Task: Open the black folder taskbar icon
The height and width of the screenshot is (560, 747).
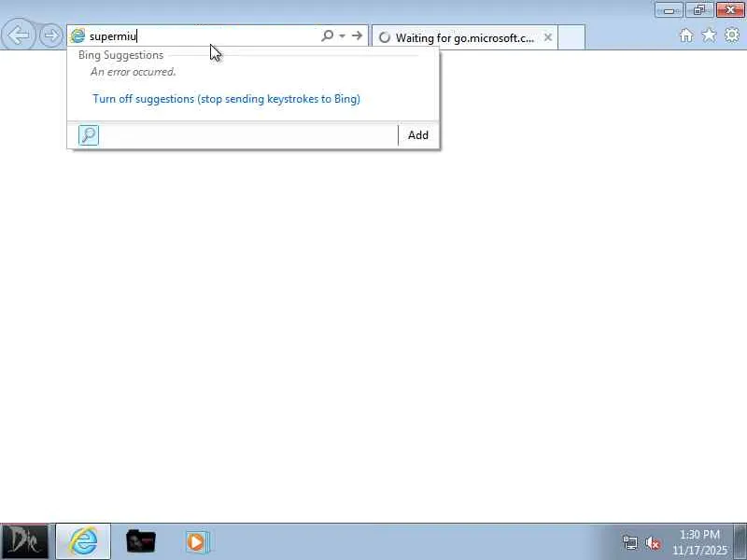Action: tap(141, 541)
